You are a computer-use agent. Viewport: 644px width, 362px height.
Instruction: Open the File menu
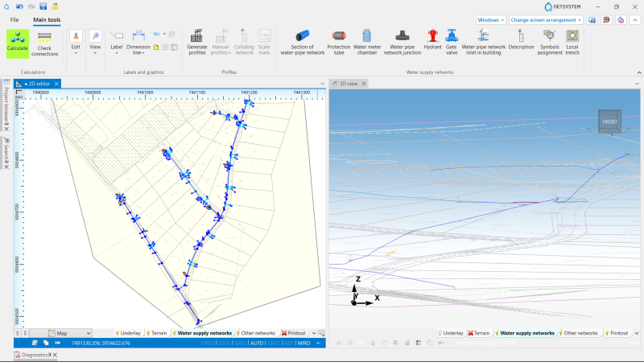14,19
